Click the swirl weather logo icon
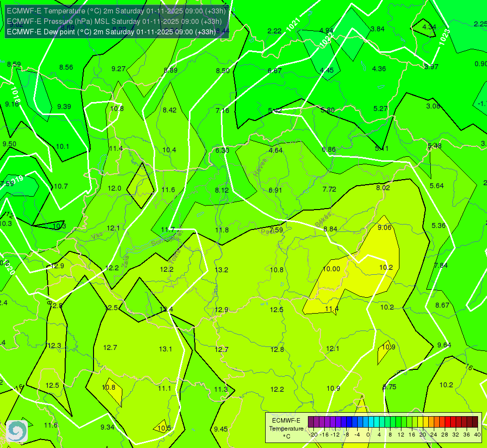 click(17, 431)
